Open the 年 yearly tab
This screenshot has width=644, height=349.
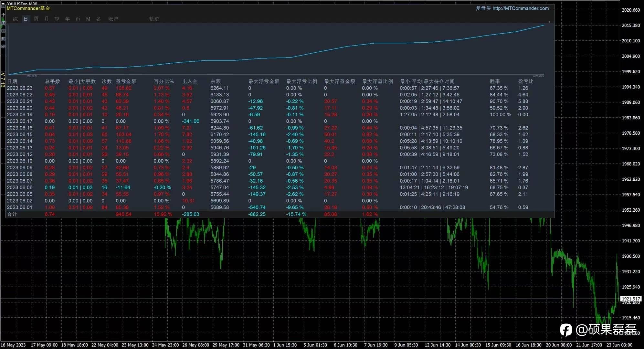coord(67,19)
